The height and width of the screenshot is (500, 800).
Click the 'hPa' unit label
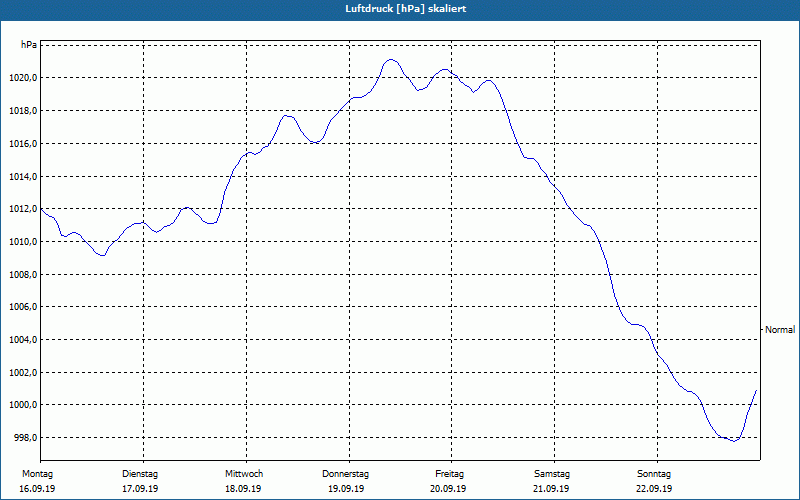(29, 45)
